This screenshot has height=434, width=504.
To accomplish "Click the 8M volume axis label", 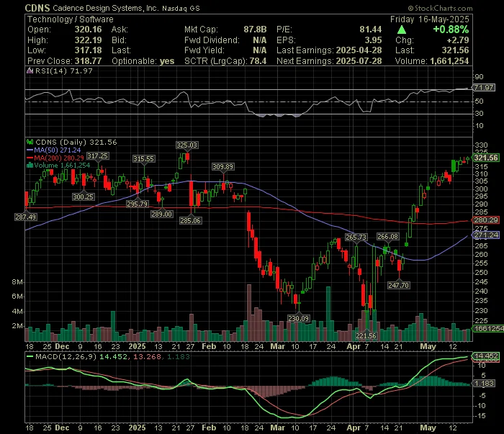I will tap(17, 282).
